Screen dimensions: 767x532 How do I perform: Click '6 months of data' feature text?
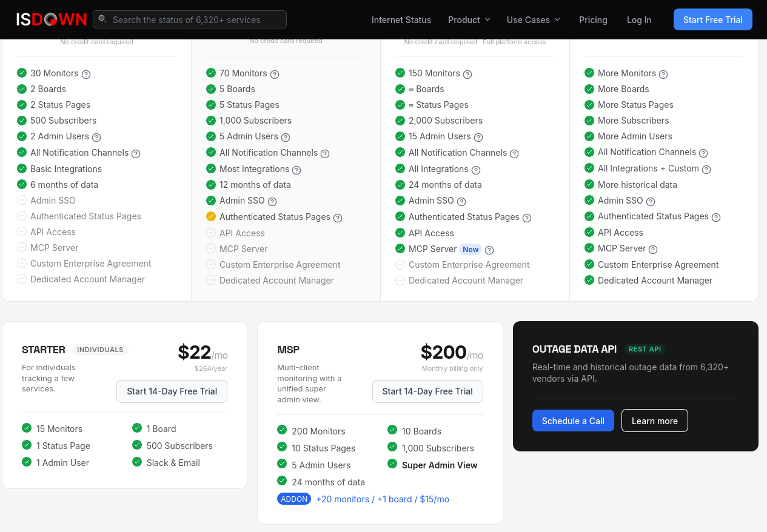(x=64, y=184)
